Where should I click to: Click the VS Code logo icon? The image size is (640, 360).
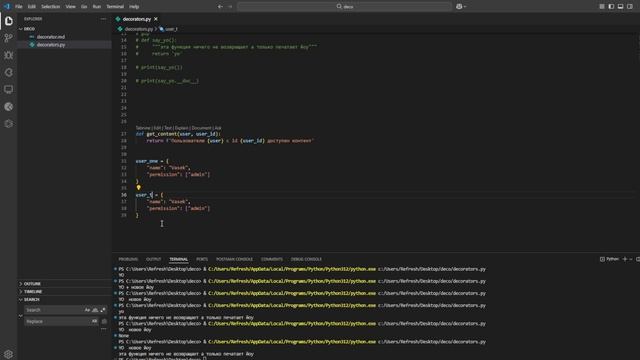click(7, 6)
